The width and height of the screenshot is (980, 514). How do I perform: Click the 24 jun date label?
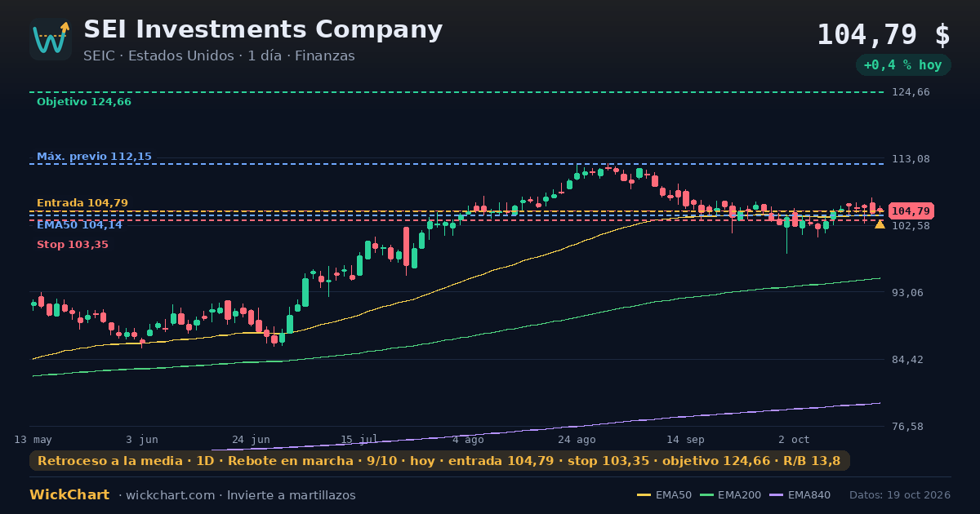pyautogui.click(x=251, y=439)
